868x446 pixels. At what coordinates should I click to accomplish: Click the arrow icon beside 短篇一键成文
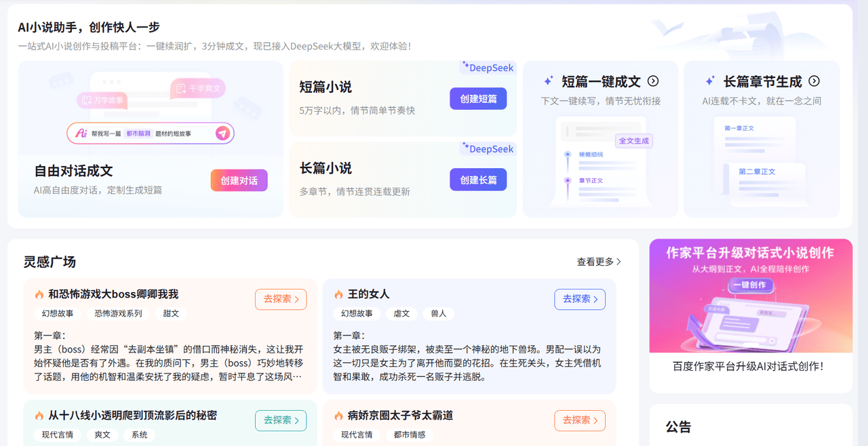[x=653, y=81]
